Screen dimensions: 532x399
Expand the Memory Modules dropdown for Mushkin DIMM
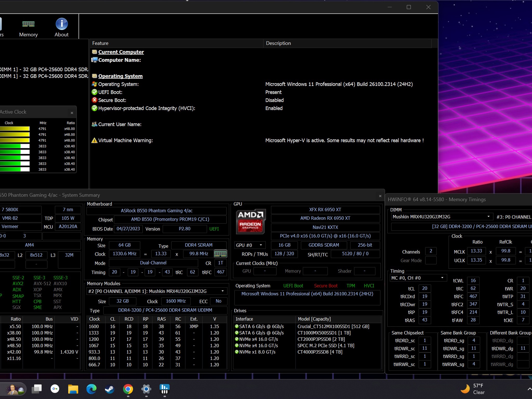[x=157, y=291]
